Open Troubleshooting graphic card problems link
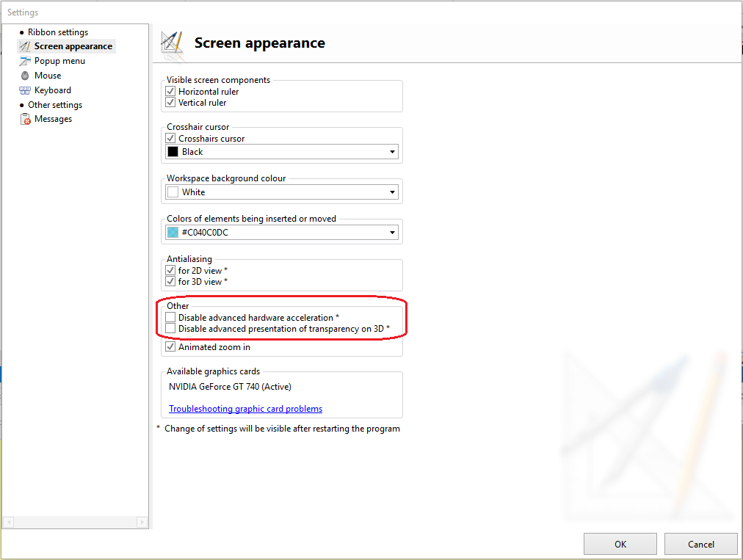 point(245,409)
